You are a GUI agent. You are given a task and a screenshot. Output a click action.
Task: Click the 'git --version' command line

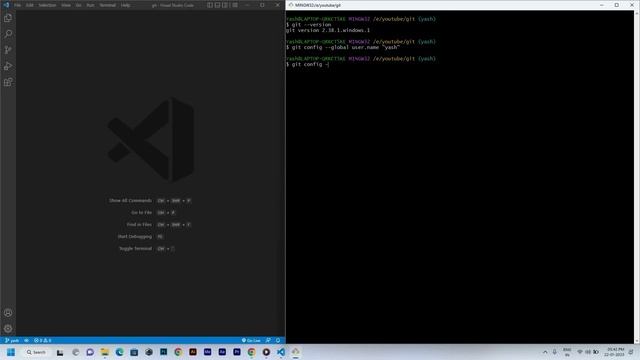point(309,24)
